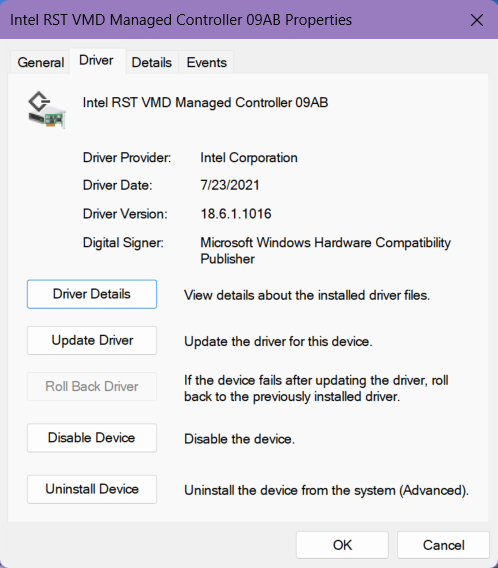Click driver version '18.6.1.1016'

point(236,214)
